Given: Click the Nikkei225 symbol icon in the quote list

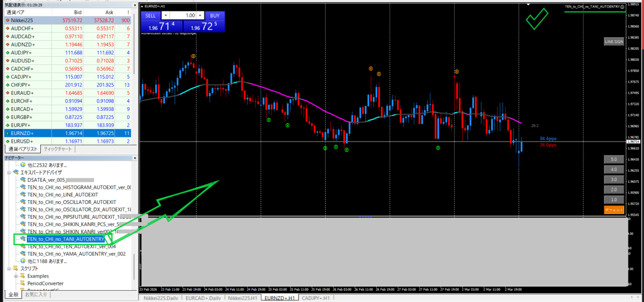Looking at the screenshot, I should click(7, 20).
